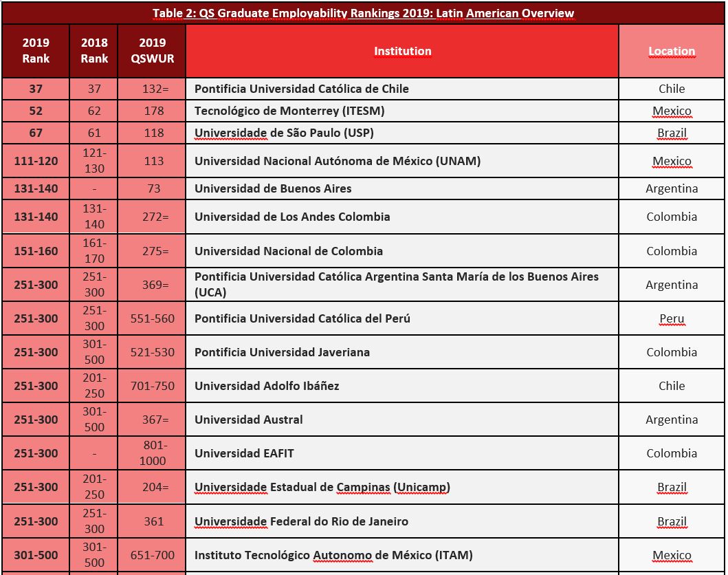Select 'Peru' location cell
Viewport: 728px width, 575px height.
[x=672, y=318]
